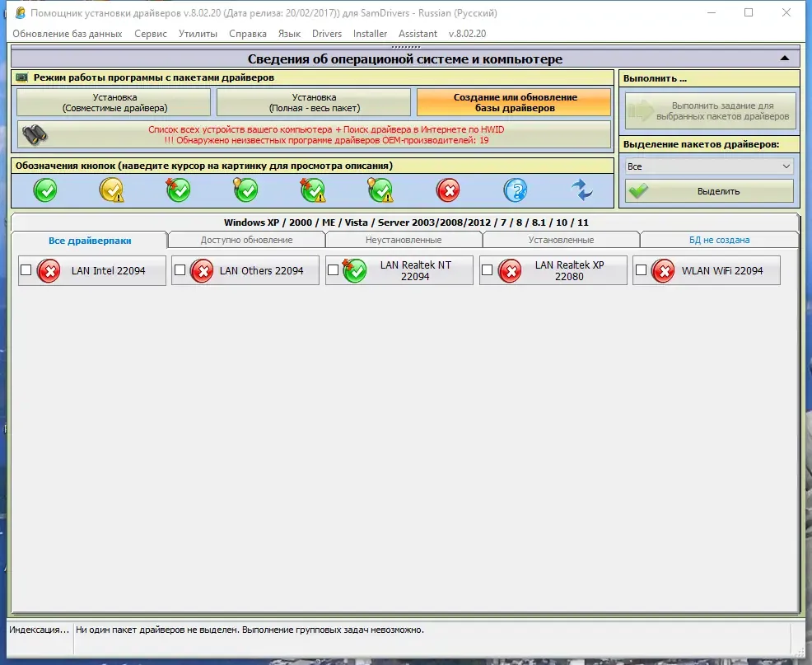Click the green arrow icon on Выполнить задание button
Image resolution: width=812 pixels, height=665 pixels.
[x=641, y=110]
